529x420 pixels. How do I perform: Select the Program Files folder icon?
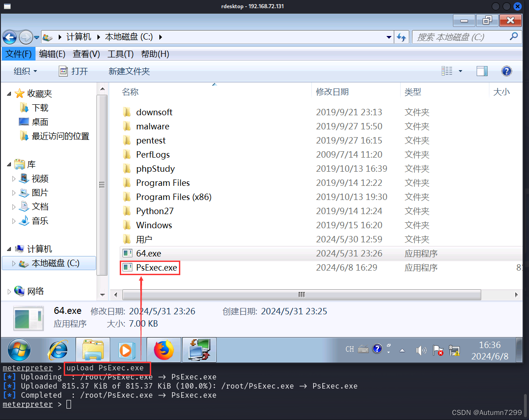127,183
